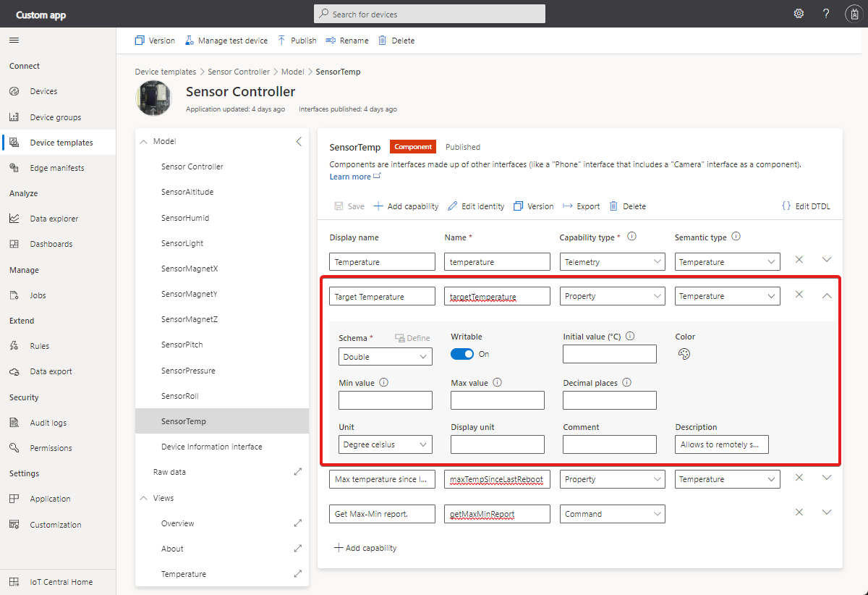Open the Property dropdown for Target Temperature

pyautogui.click(x=613, y=296)
